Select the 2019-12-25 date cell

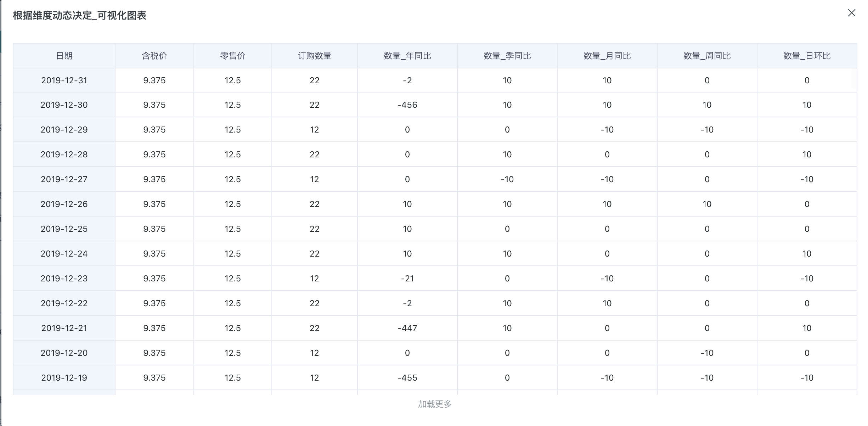tap(64, 229)
